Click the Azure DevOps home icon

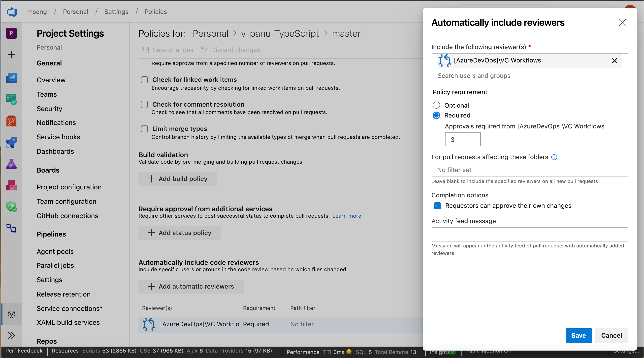(x=12, y=11)
